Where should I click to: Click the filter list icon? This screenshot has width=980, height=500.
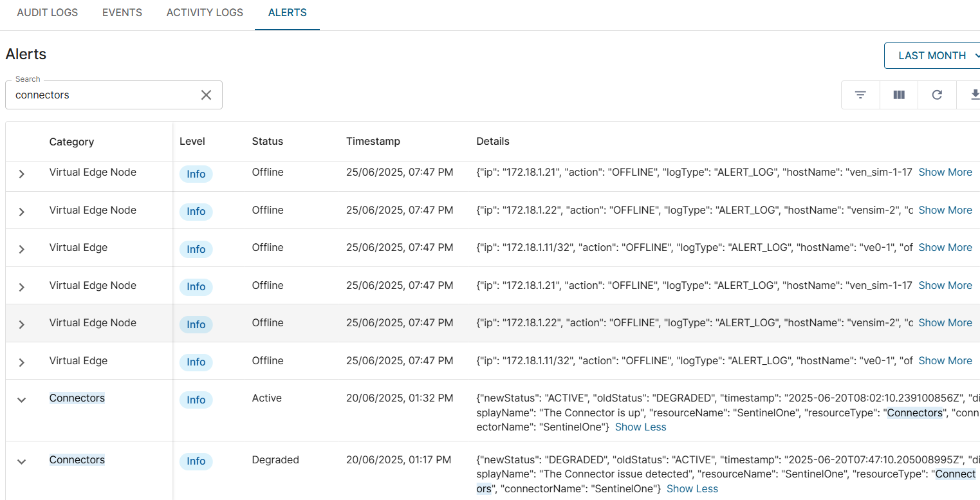tap(860, 95)
